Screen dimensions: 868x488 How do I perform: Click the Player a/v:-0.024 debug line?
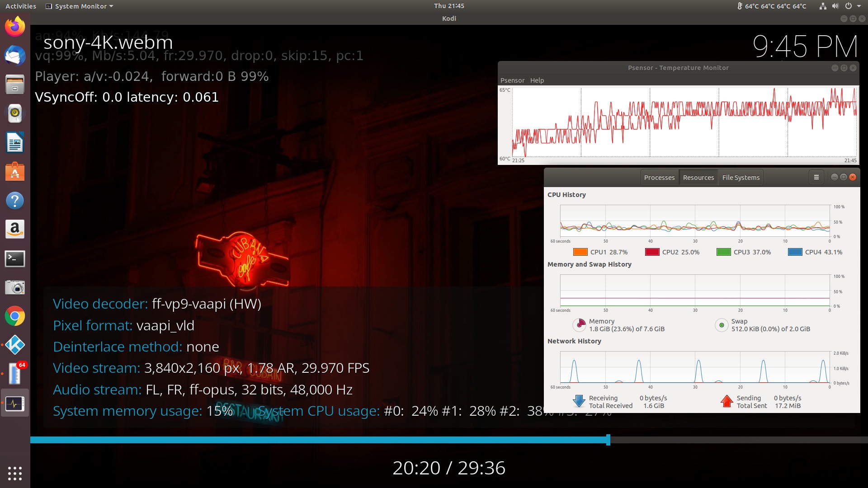(152, 76)
